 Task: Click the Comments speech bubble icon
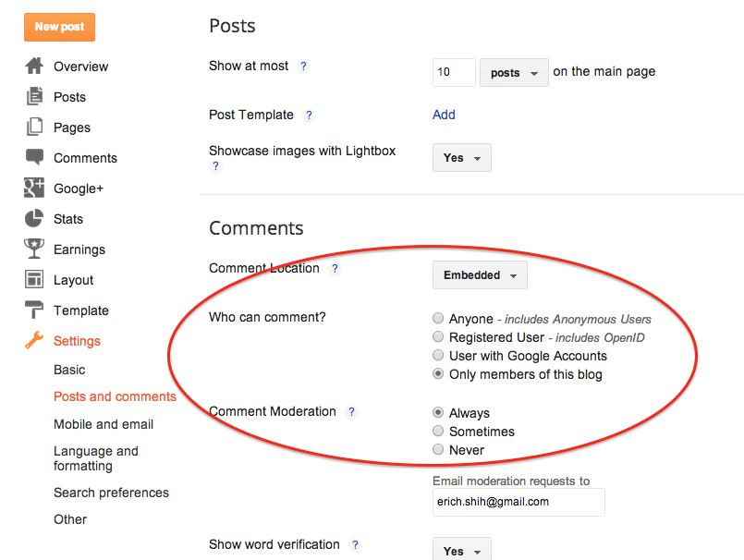coord(34,158)
